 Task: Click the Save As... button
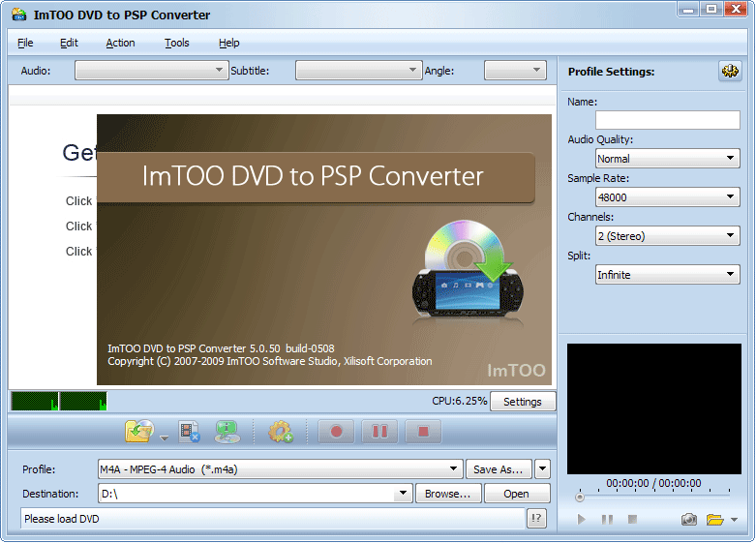(x=499, y=468)
